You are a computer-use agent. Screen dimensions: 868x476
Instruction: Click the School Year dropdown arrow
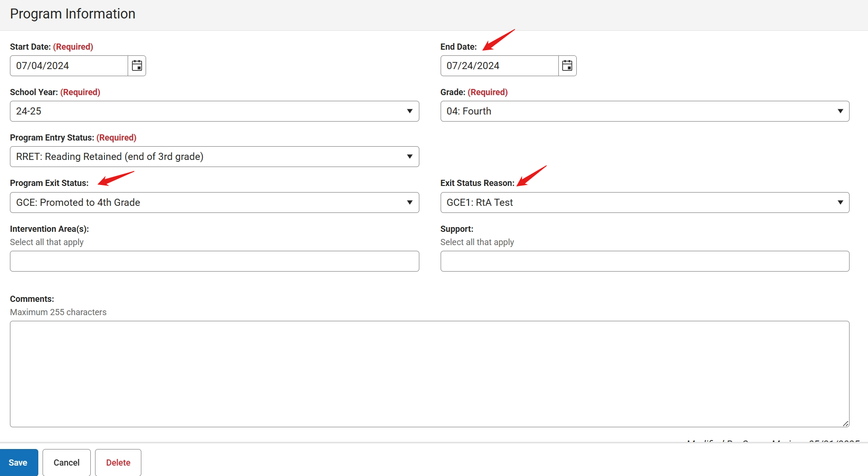(x=409, y=111)
